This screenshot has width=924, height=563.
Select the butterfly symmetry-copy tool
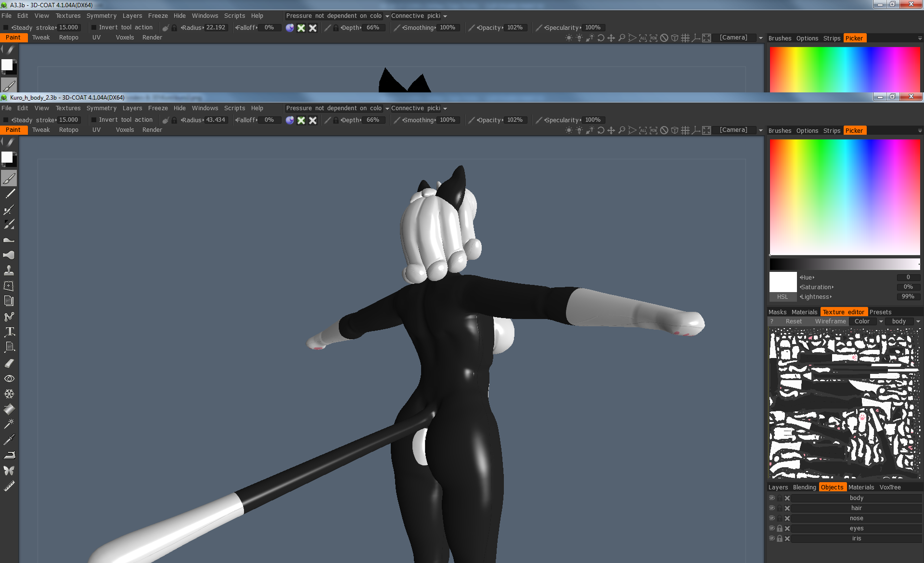coord(9,471)
